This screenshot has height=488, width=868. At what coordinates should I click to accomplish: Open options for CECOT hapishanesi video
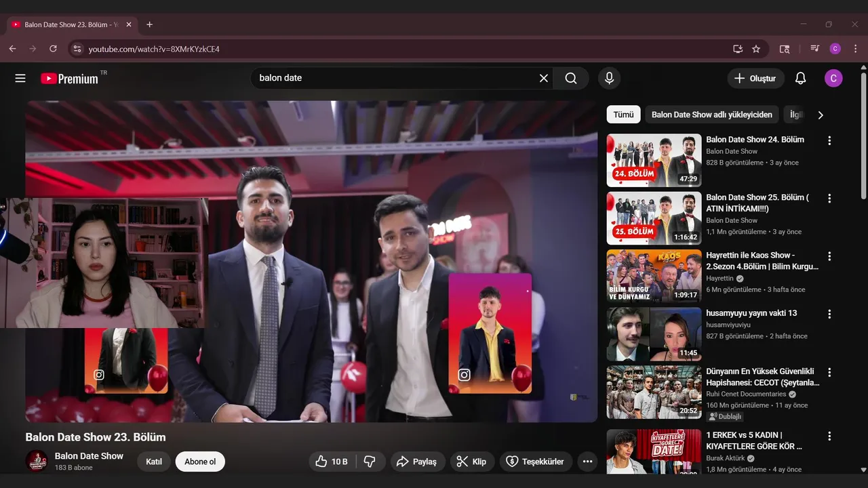[829, 373]
